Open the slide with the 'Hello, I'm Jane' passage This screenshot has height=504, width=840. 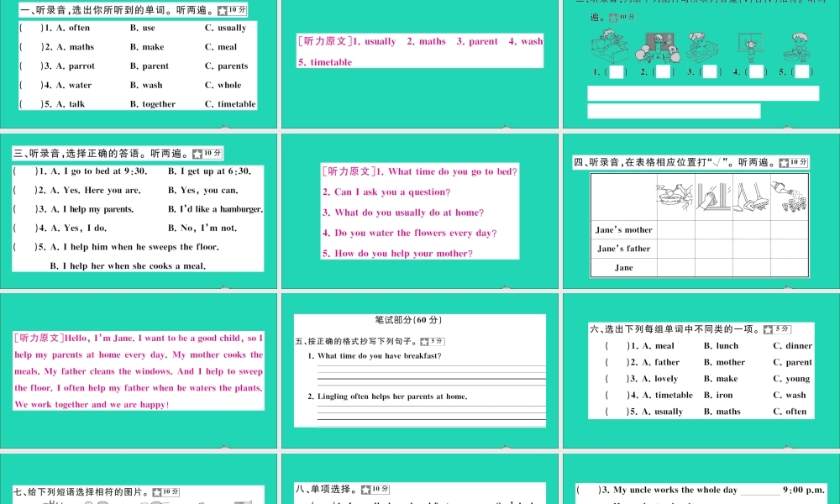pos(139,370)
